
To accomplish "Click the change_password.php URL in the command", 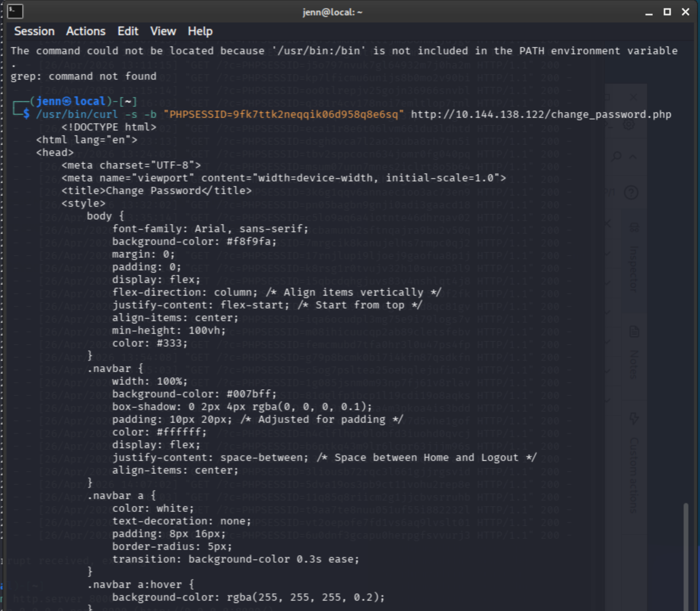I will coord(541,114).
